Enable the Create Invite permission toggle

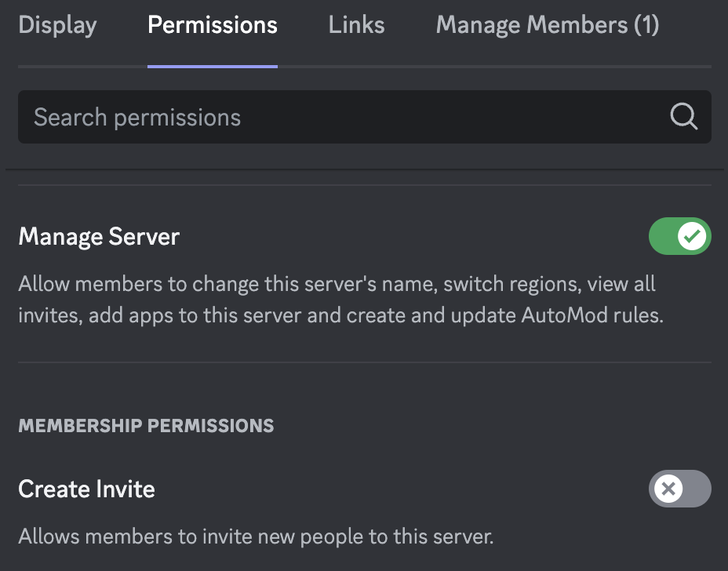[x=679, y=489]
